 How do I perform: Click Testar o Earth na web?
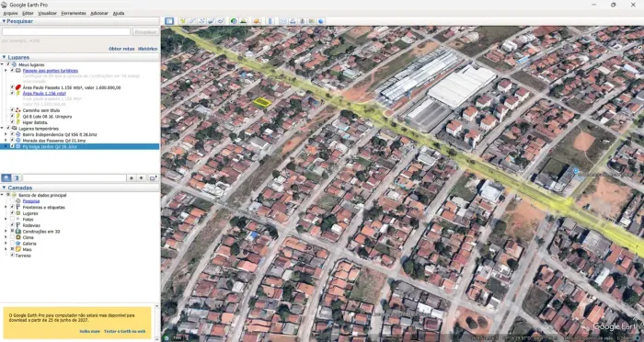124,331
